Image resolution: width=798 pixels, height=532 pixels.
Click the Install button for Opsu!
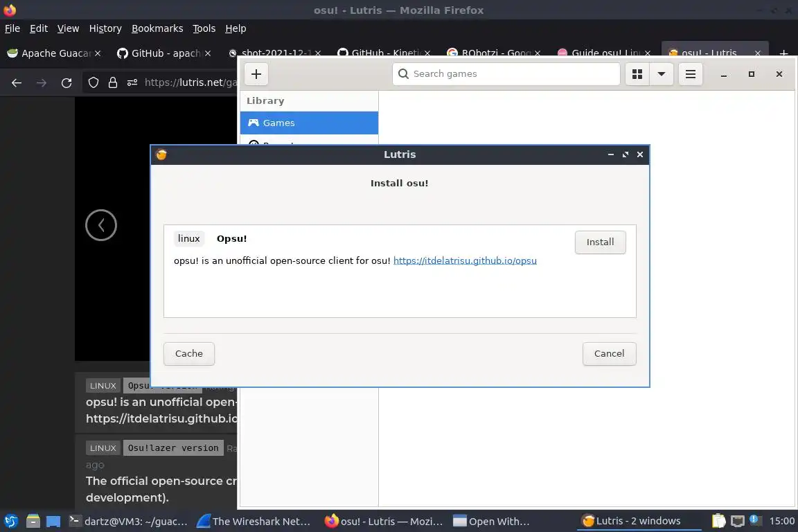600,242
